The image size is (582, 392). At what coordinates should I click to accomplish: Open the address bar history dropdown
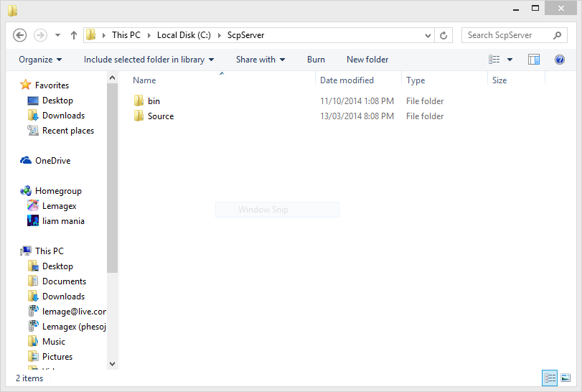pyautogui.click(x=428, y=36)
